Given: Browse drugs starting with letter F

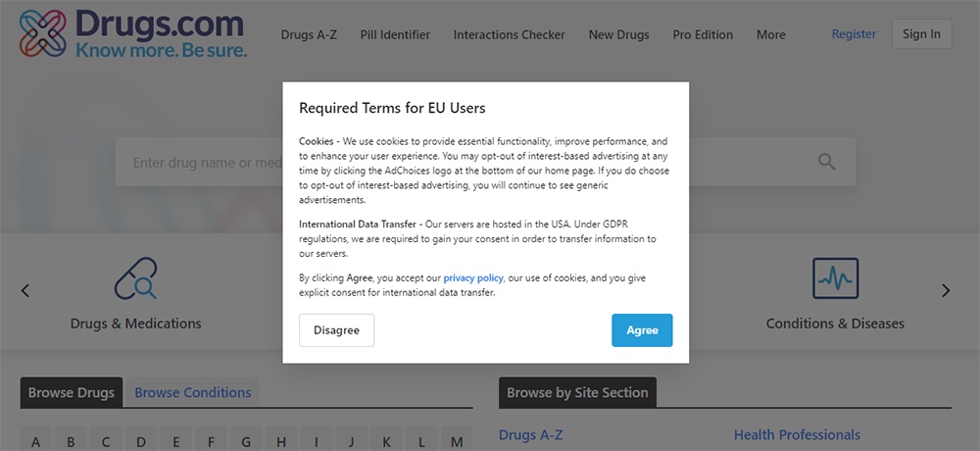Looking at the screenshot, I should click(x=211, y=441).
